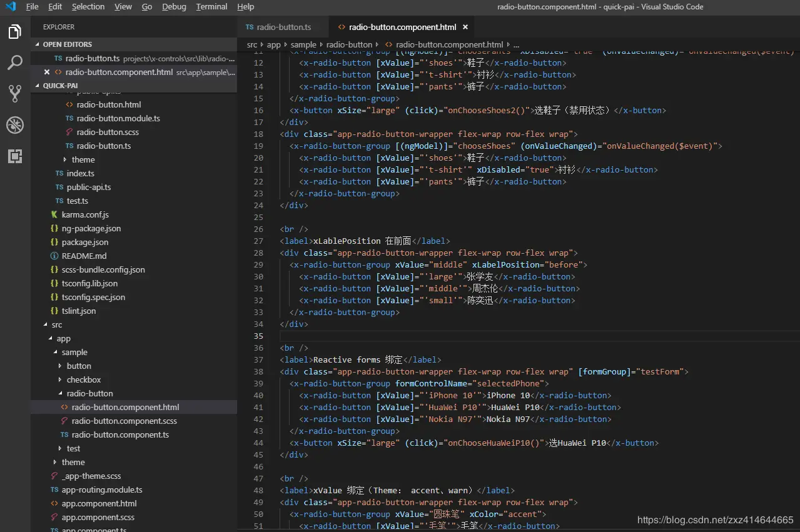800x532 pixels.
Task: Open the Explorer view in activity bar
Action: (x=15, y=31)
